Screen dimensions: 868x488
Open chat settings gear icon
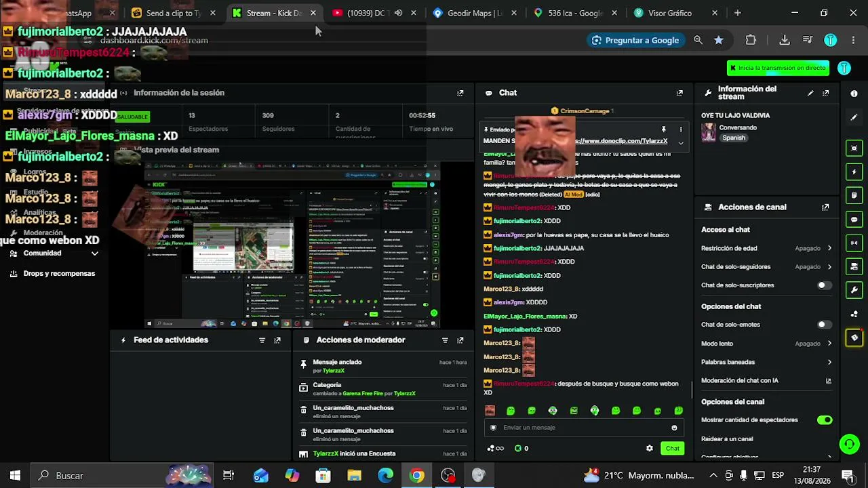tap(650, 448)
